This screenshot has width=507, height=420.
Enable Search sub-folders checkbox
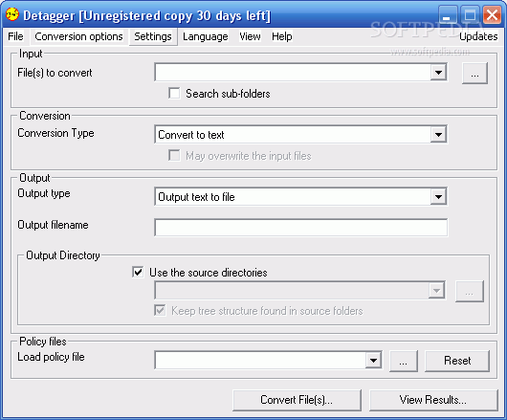[x=174, y=94]
